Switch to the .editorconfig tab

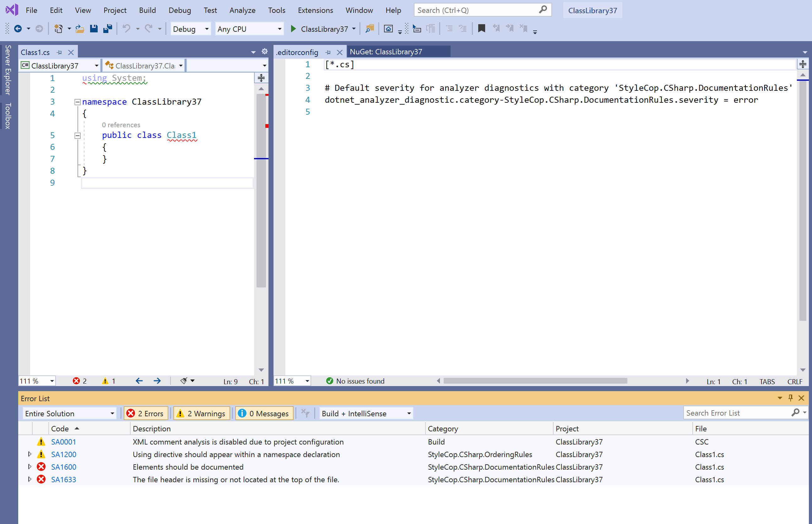297,52
